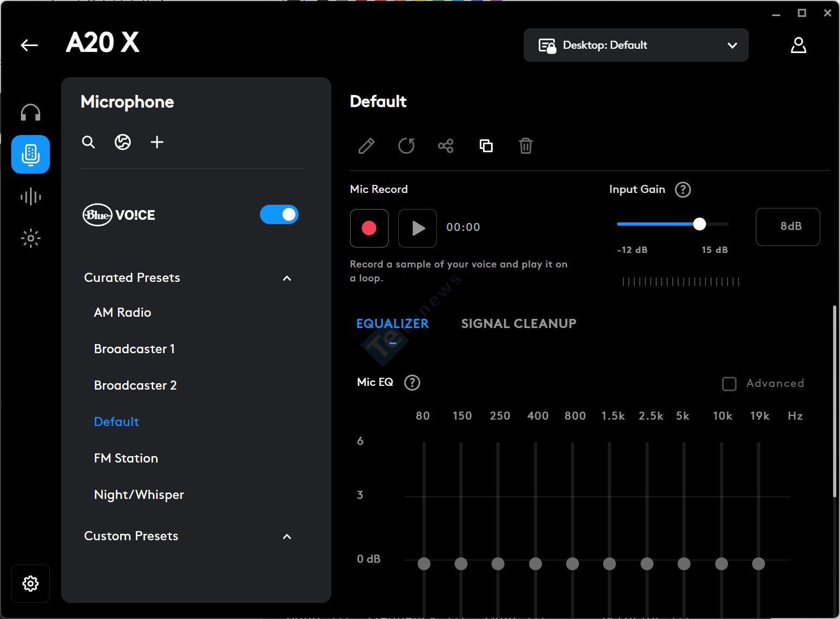Select the Broadcaster 1 preset

pyautogui.click(x=134, y=349)
